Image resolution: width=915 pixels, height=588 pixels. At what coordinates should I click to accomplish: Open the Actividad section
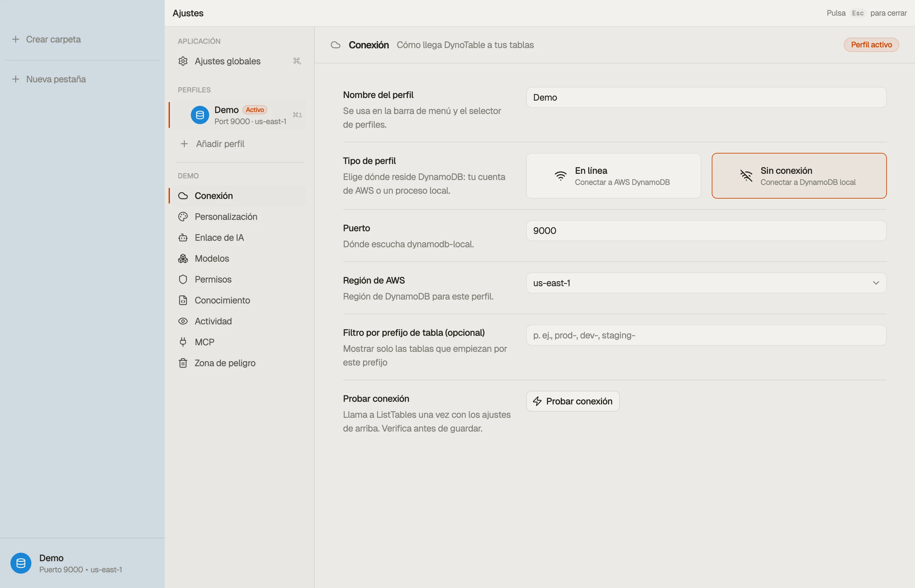(x=239, y=321)
